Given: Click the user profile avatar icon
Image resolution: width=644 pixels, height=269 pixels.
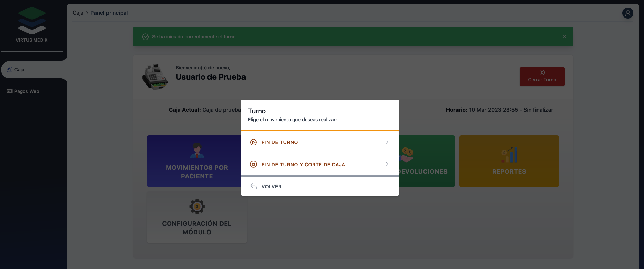Looking at the screenshot, I should (x=628, y=13).
